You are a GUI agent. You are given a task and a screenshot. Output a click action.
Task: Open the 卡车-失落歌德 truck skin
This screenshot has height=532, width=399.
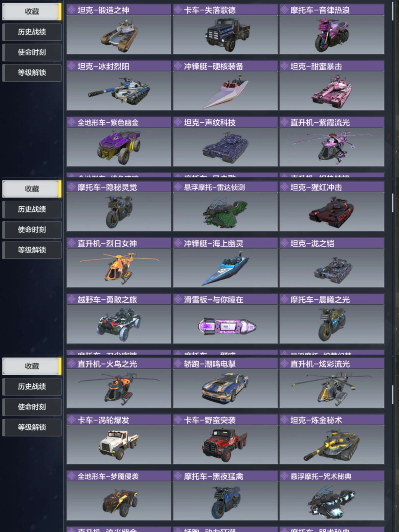(x=225, y=35)
